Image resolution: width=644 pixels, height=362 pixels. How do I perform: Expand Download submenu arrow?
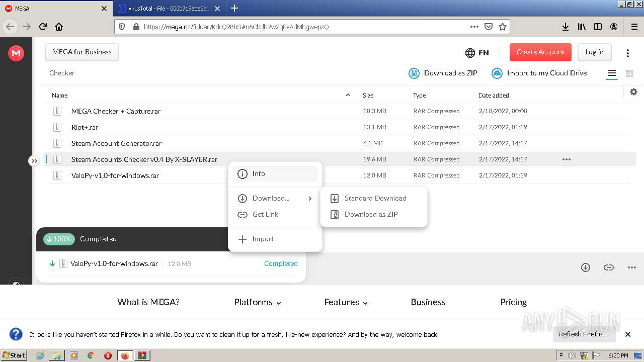pos(310,199)
